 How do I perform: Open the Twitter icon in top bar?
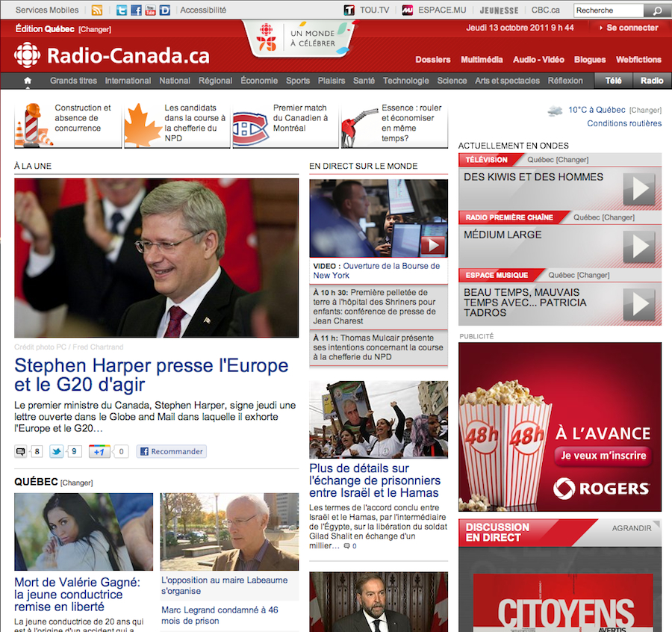point(122,10)
